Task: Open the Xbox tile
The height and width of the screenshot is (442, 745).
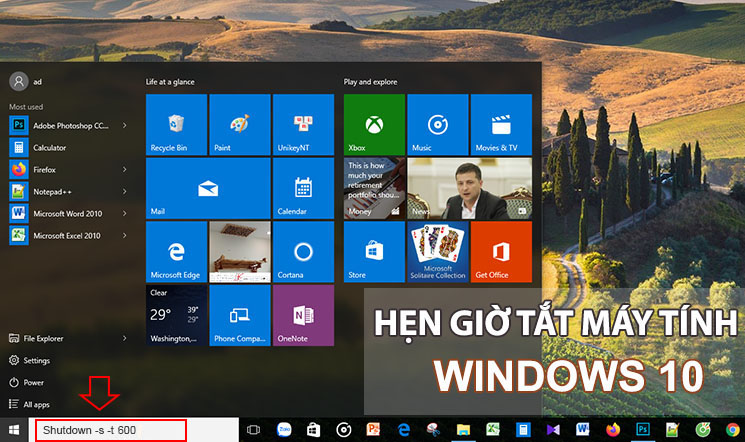Action: click(x=374, y=125)
